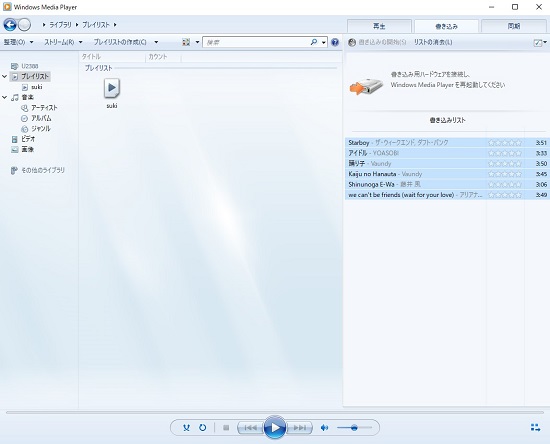The width and height of the screenshot is (550, 444).
Task: Stop playback with the stop button
Action: pyautogui.click(x=226, y=428)
